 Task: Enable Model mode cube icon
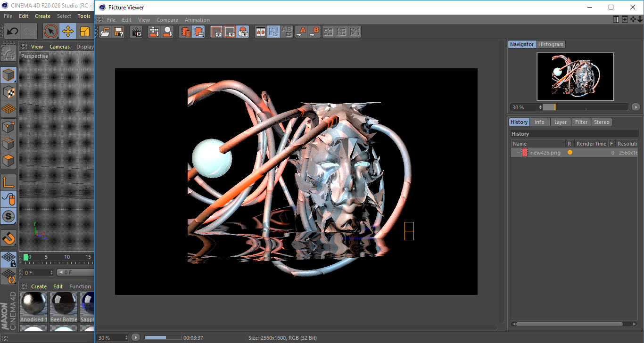[8, 75]
